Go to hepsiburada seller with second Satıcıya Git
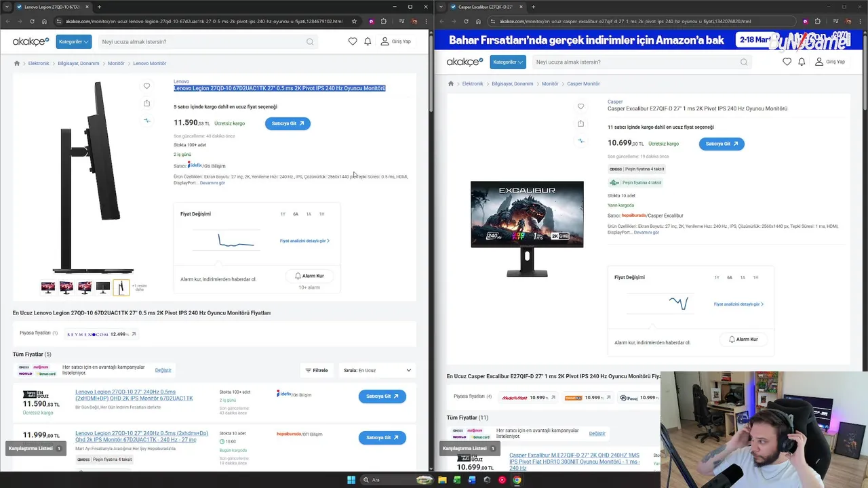Screen dimensions: 868x488 (x=382, y=438)
